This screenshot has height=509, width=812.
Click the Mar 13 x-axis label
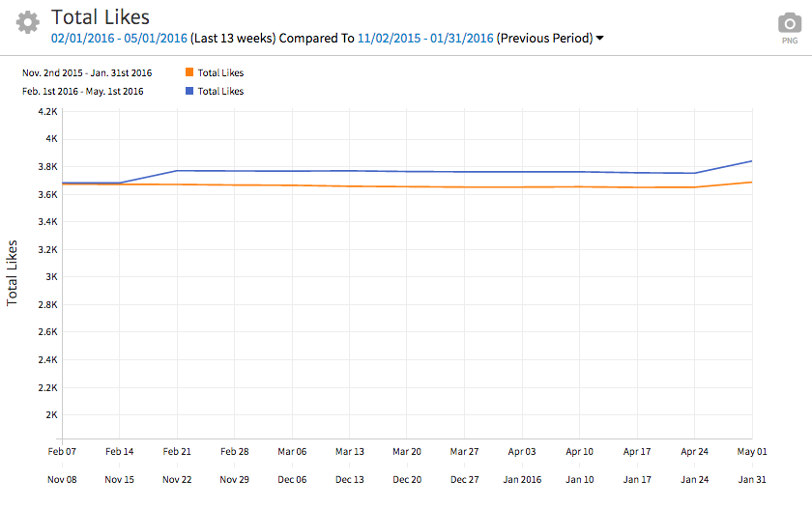coord(349,451)
